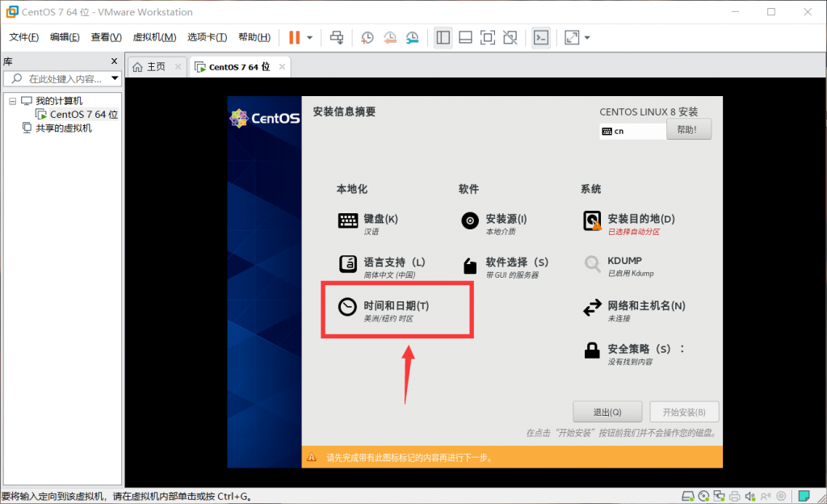Click the 安装信息摘要 heading text
The image size is (827, 504).
click(344, 111)
